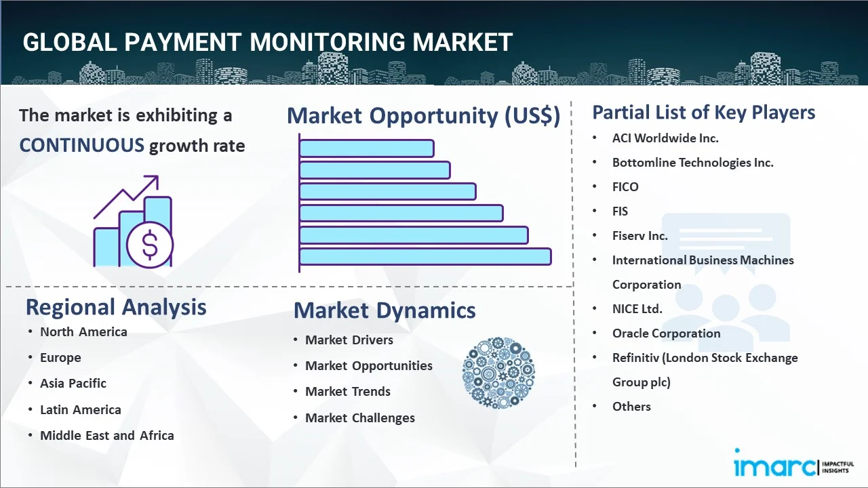The height and width of the screenshot is (488, 868).
Task: Select North America in Regional Analysis
Action: pos(83,331)
